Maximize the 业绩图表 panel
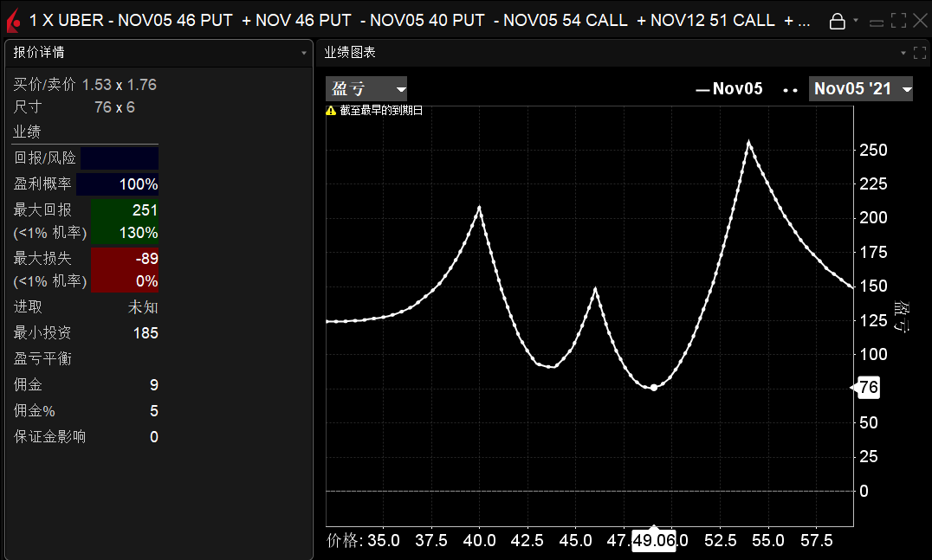This screenshot has height=560, width=932. (x=920, y=53)
